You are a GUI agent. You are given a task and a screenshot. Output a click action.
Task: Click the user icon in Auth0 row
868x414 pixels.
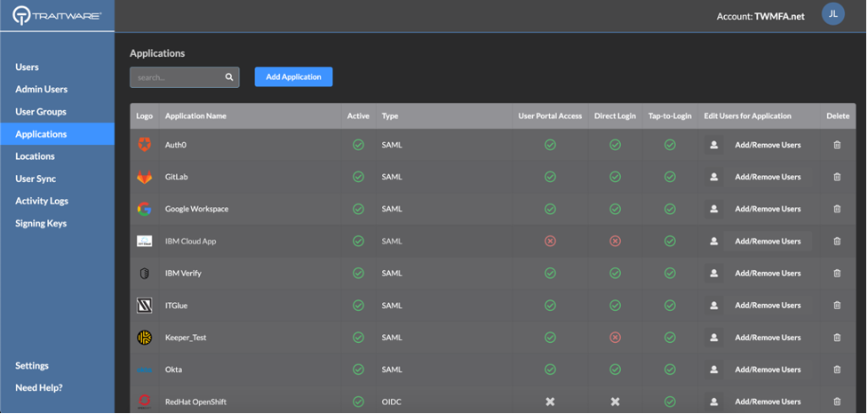point(714,145)
